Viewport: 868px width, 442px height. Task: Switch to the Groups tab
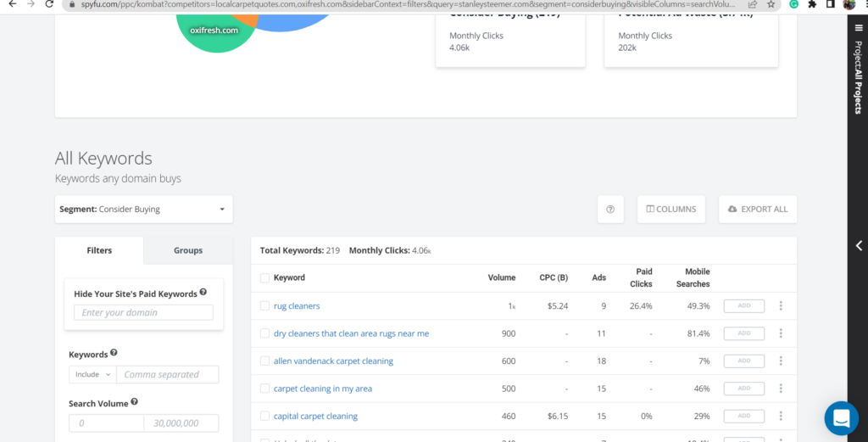tap(187, 250)
